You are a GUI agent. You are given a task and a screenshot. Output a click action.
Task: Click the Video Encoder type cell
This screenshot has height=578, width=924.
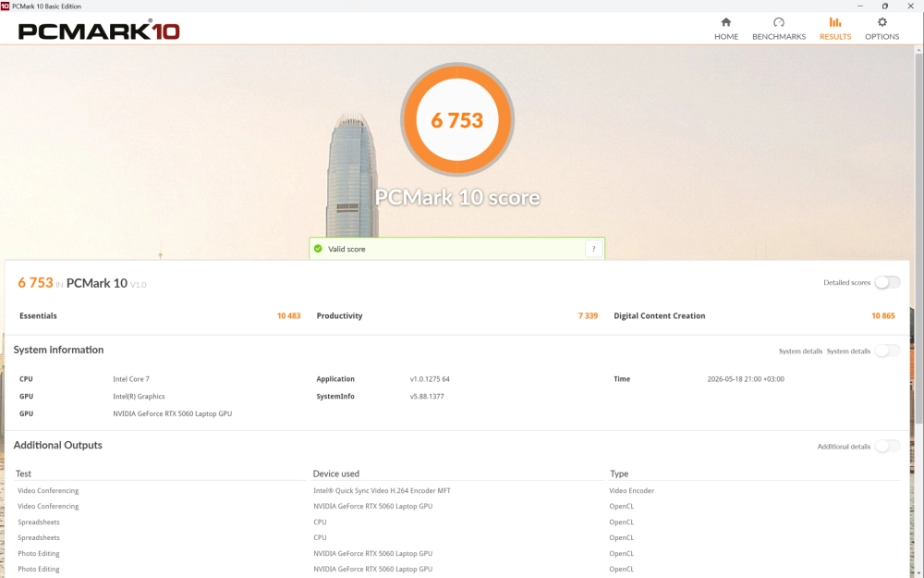(x=631, y=491)
